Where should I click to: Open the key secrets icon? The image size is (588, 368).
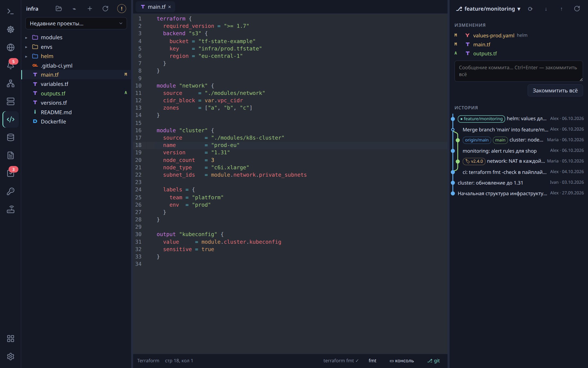coord(10,191)
